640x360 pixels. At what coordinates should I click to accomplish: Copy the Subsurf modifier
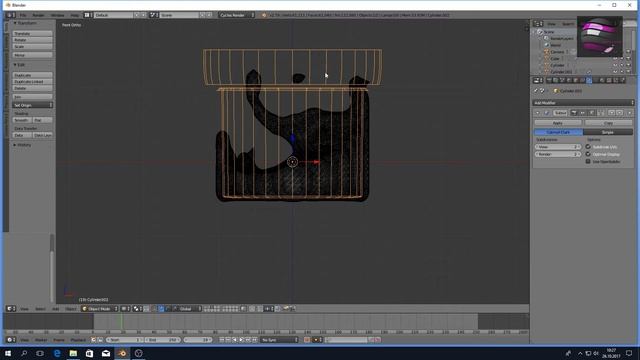pyautogui.click(x=608, y=123)
